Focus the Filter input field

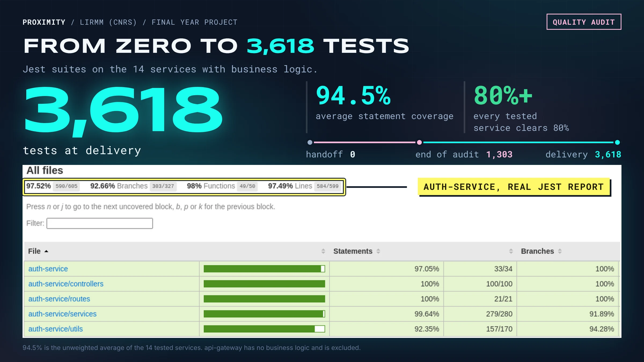pos(100,223)
